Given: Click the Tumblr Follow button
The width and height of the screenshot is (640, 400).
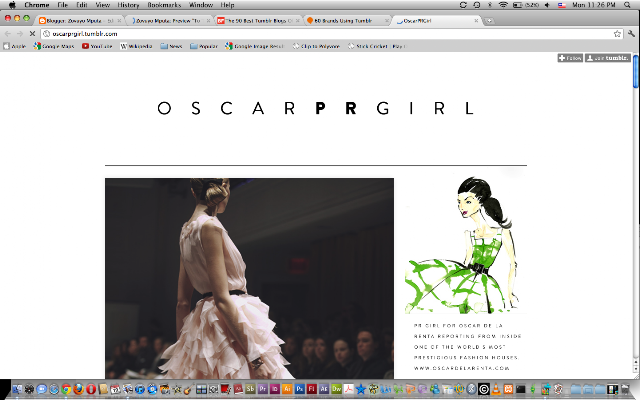Looking at the screenshot, I should (570, 58).
